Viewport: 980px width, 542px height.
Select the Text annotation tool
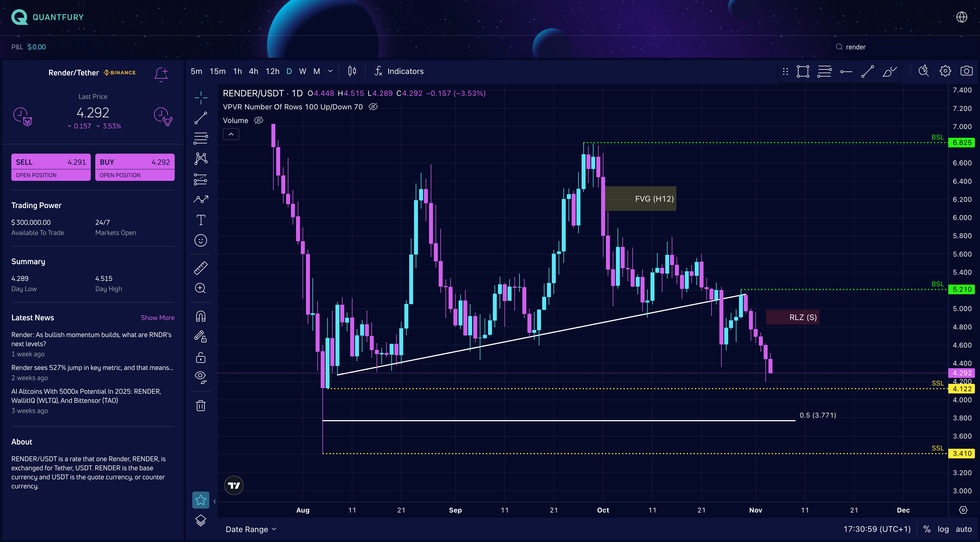click(200, 220)
